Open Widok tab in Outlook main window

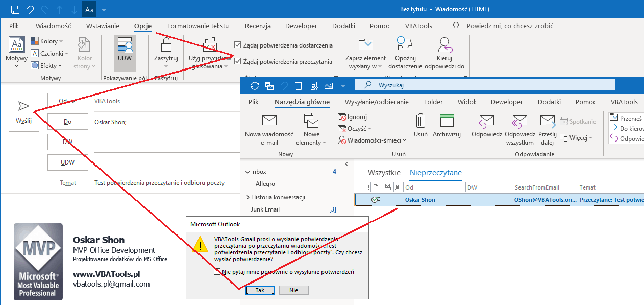point(467,102)
